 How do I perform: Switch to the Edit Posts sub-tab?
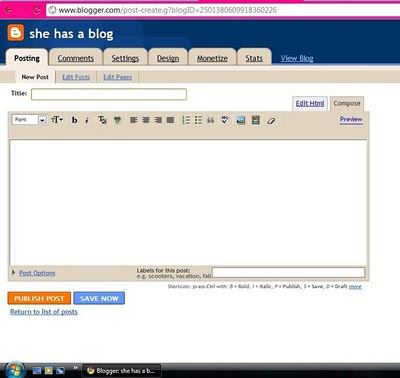(x=76, y=77)
